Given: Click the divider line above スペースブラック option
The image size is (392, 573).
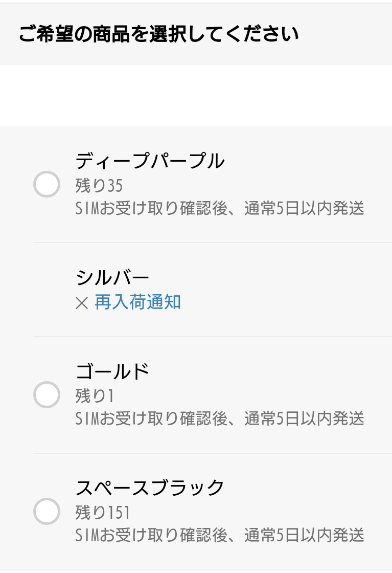Looking at the screenshot, I should (212, 453).
